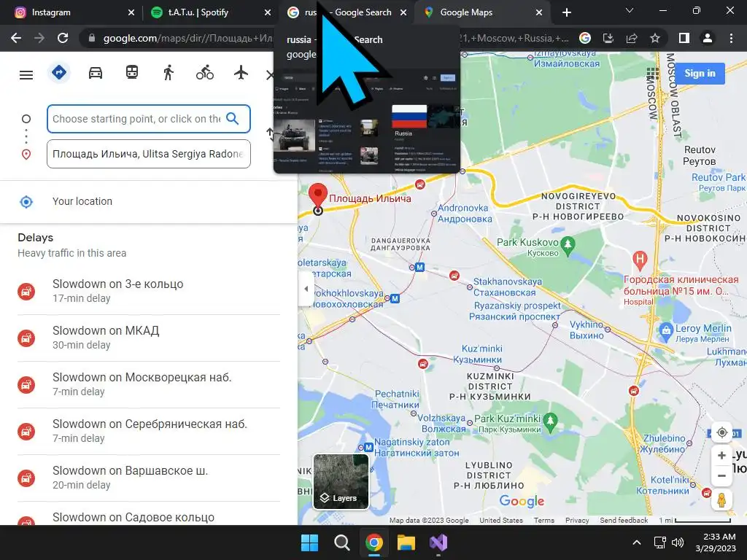Image resolution: width=747 pixels, height=560 pixels.
Task: Toggle the Chrome side panel
Action: pos(684,38)
